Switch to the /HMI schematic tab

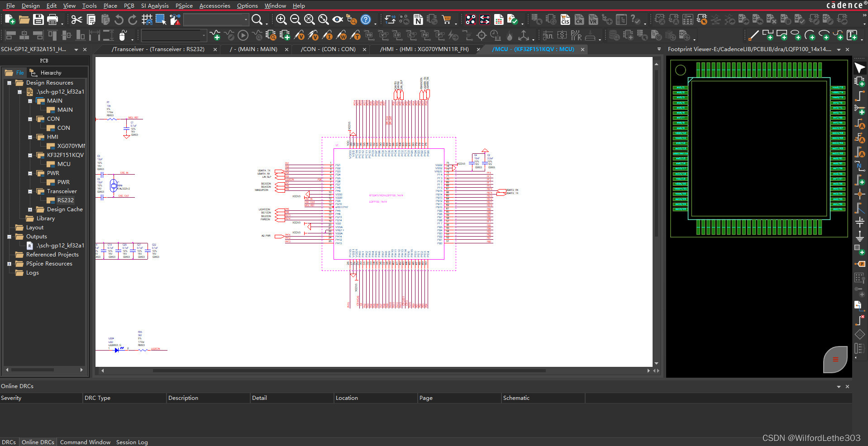pos(424,49)
